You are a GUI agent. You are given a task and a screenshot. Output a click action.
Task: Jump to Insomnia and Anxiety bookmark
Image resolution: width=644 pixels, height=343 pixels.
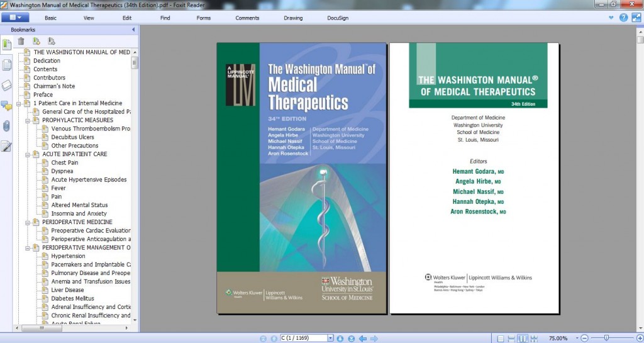click(79, 213)
